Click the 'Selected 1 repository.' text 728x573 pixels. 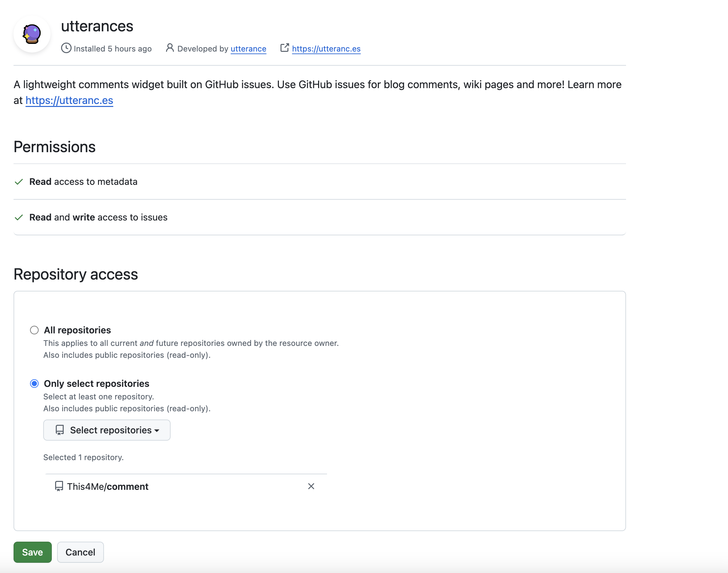83,457
